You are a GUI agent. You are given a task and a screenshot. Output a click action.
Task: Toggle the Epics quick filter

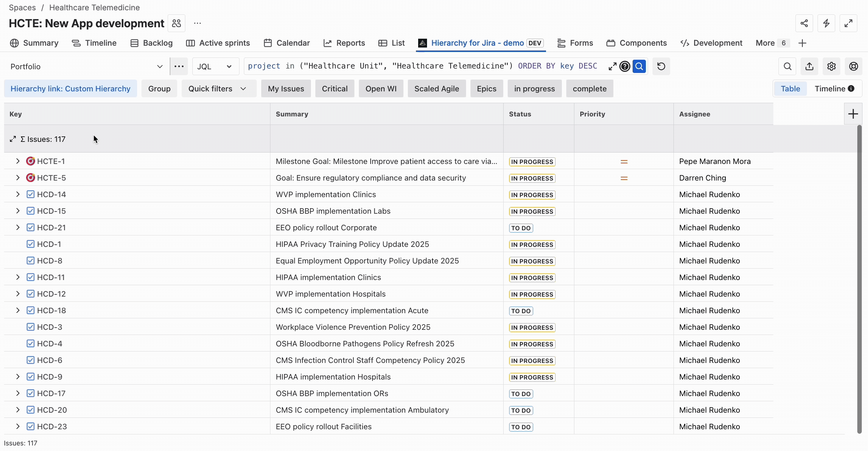pyautogui.click(x=487, y=89)
